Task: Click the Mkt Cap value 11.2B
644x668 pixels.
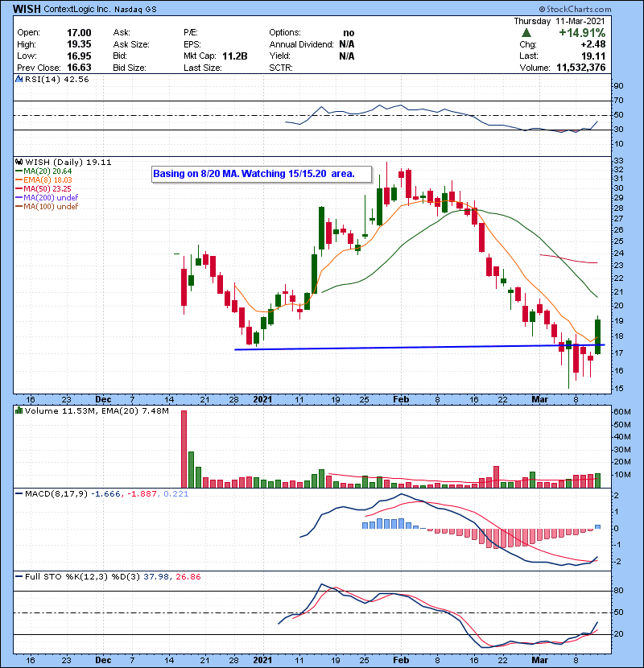Action: coord(235,56)
